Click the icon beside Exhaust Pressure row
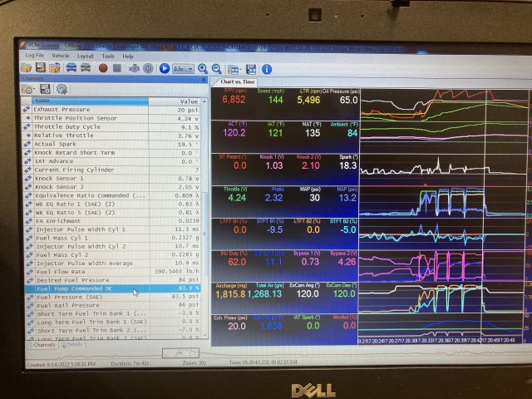This screenshot has width=532, height=399. pos(26,110)
